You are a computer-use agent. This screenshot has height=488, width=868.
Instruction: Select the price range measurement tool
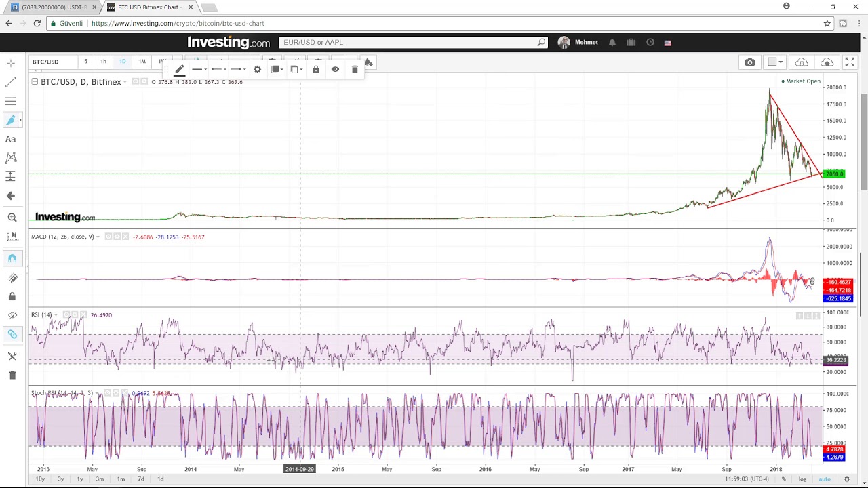(11, 176)
